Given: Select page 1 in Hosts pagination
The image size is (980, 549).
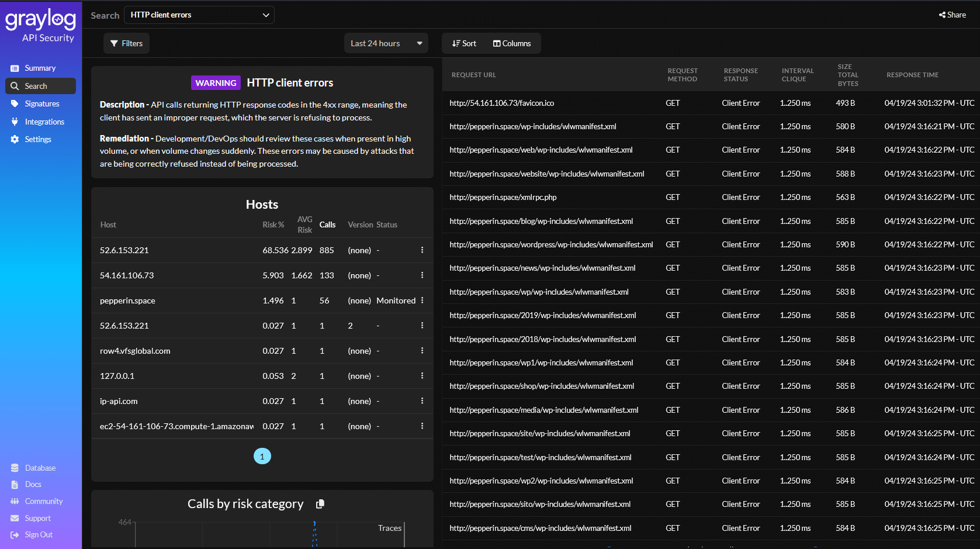Looking at the screenshot, I should click(x=262, y=456).
